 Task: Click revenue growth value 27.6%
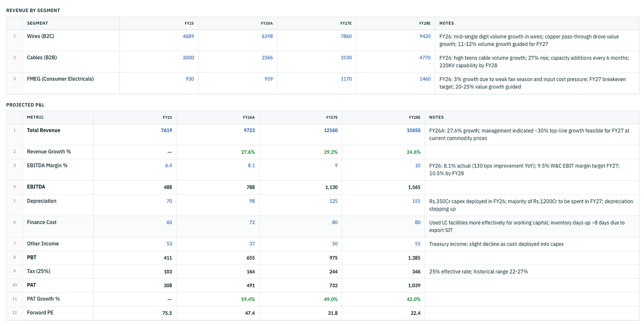point(248,152)
